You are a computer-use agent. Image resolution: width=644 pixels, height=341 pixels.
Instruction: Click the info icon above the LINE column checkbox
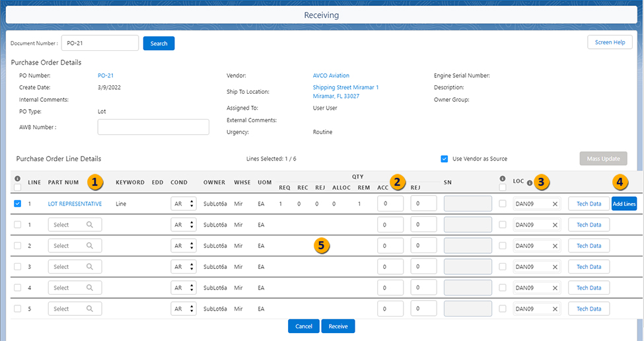point(17,178)
